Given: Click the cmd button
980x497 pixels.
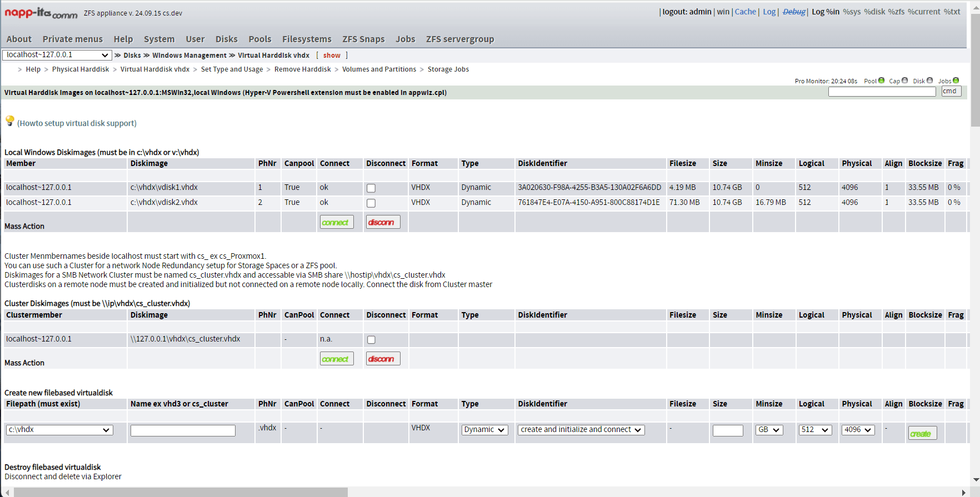Looking at the screenshot, I should pos(951,91).
